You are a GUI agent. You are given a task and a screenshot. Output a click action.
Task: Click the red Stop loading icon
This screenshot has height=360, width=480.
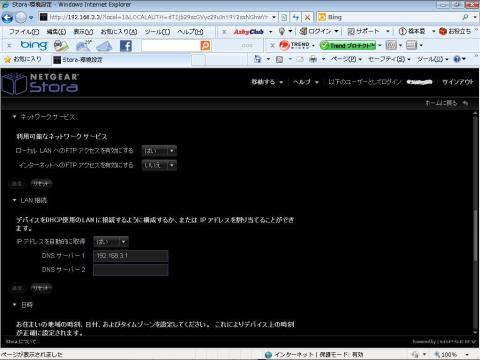[x=308, y=17]
